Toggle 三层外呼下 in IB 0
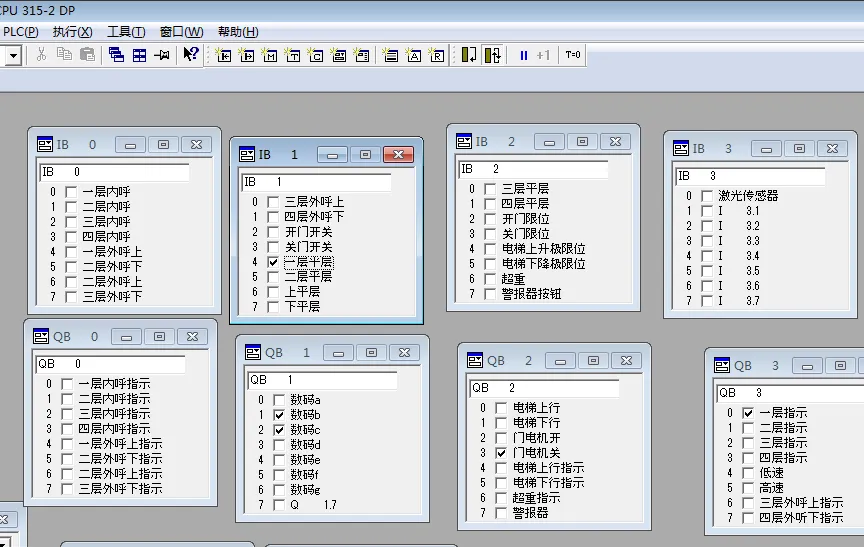 coord(71,297)
